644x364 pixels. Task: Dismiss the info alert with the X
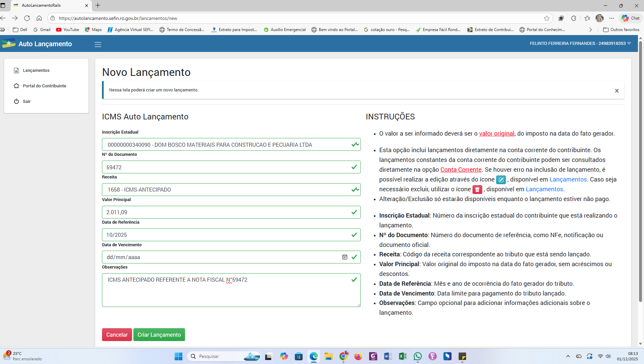[x=617, y=90]
